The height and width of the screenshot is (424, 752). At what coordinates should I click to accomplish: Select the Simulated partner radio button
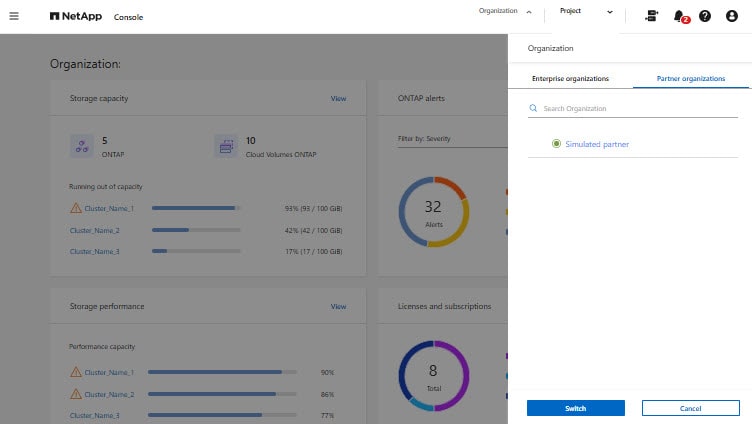557,144
